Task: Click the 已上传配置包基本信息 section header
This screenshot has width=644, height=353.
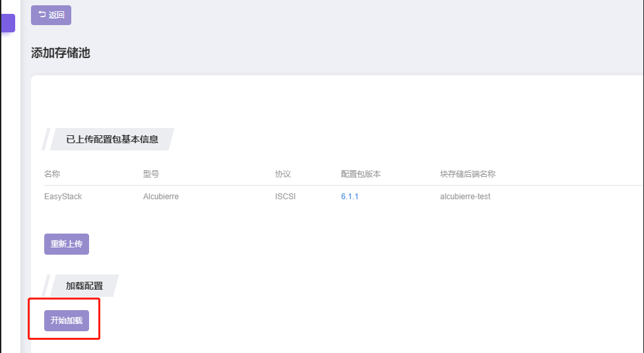Action: pyautogui.click(x=112, y=139)
